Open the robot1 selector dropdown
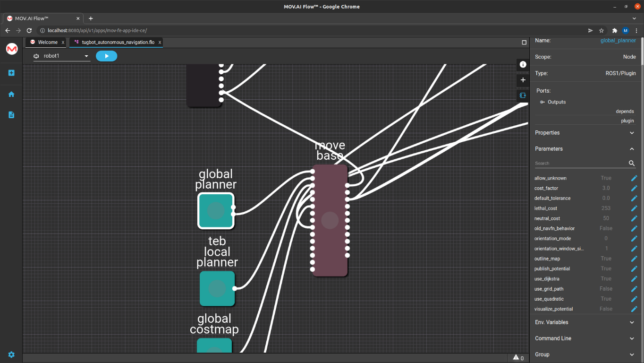Screen dimensions: 644x363 pyautogui.click(x=61, y=56)
